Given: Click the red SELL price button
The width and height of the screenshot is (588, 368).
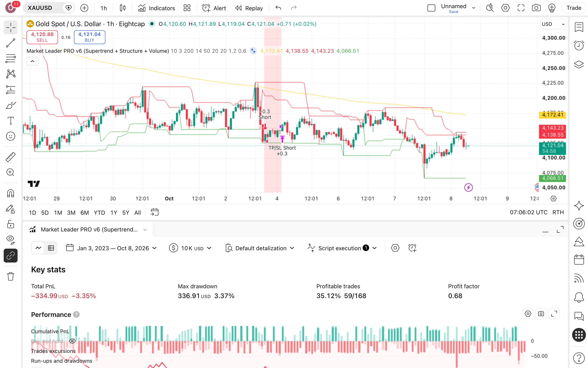Looking at the screenshot, I should coord(42,37).
